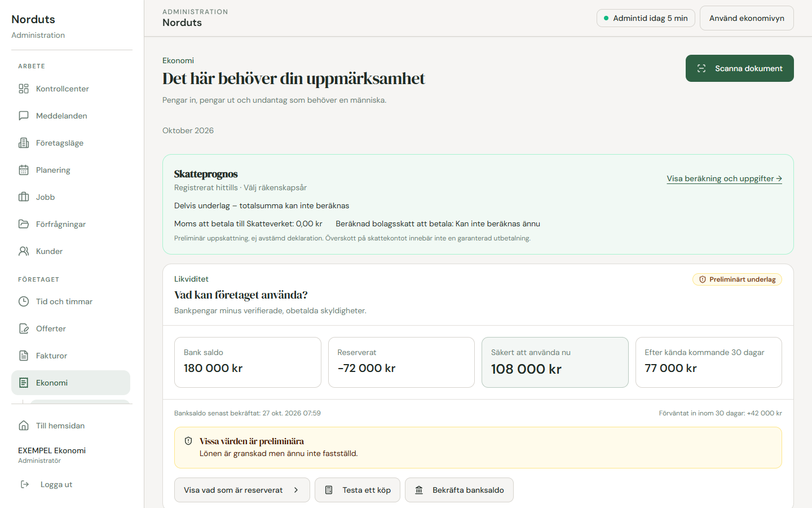812x508 pixels.
Task: Click the EXEMPEL Ekonomi user profile
Action: coord(52,455)
